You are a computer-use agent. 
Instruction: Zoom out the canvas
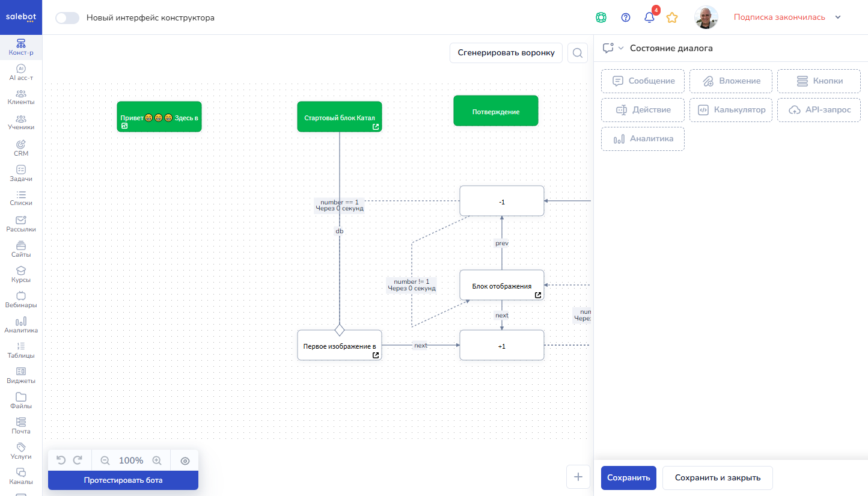coord(105,461)
